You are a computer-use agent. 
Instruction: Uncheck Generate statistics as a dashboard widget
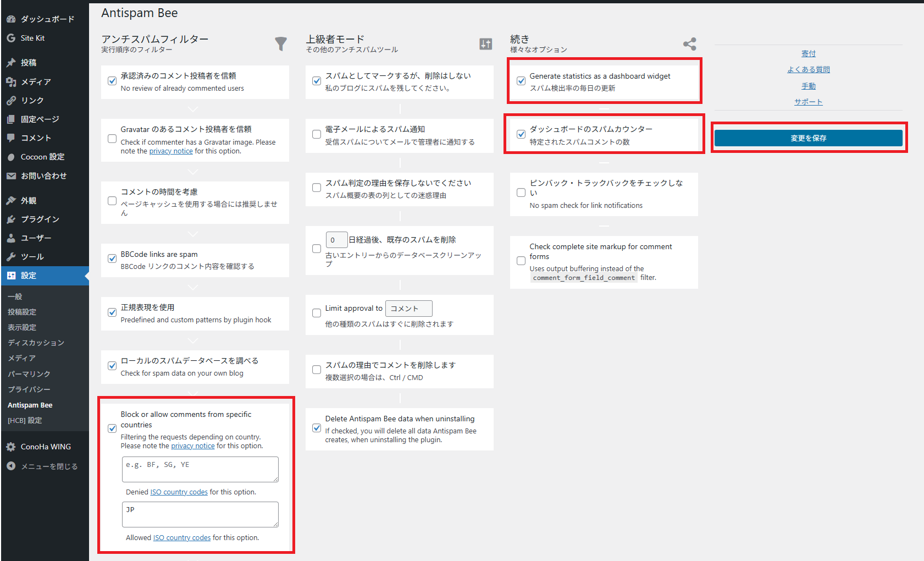521,81
